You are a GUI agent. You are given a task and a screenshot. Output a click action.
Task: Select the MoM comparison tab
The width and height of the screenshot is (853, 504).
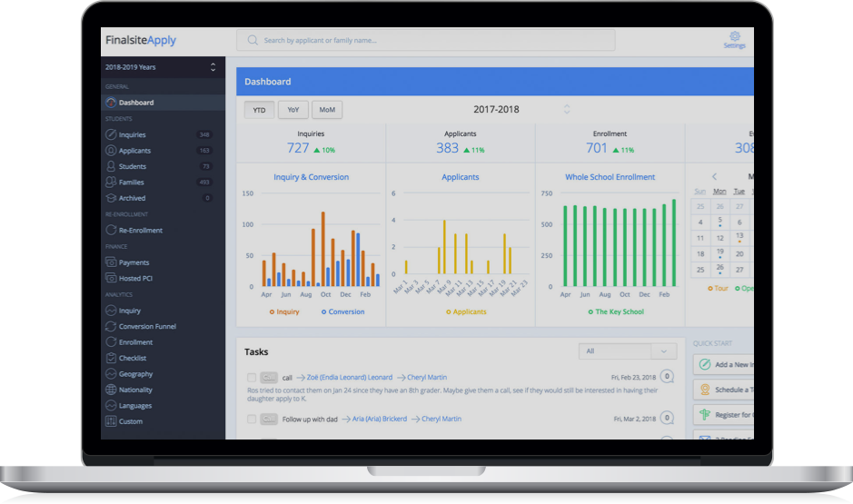pos(327,110)
